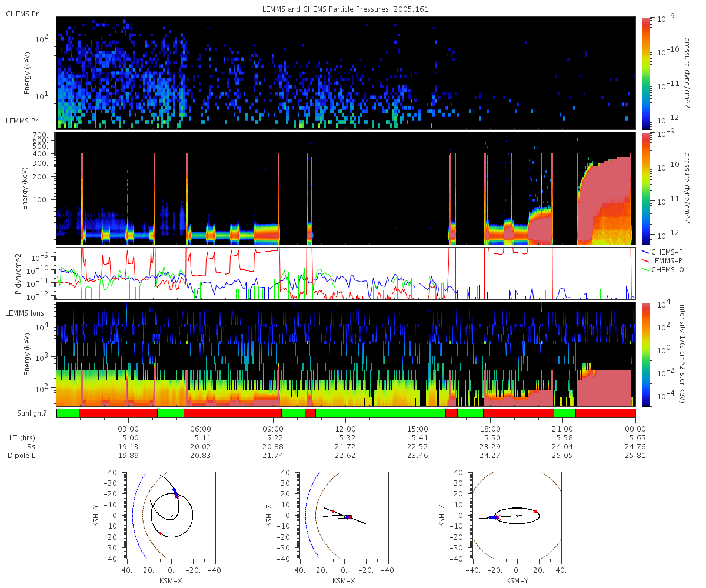The height and width of the screenshot is (588, 706).
Task: Click the 03:00 time axis tick label
Action: coord(129,429)
